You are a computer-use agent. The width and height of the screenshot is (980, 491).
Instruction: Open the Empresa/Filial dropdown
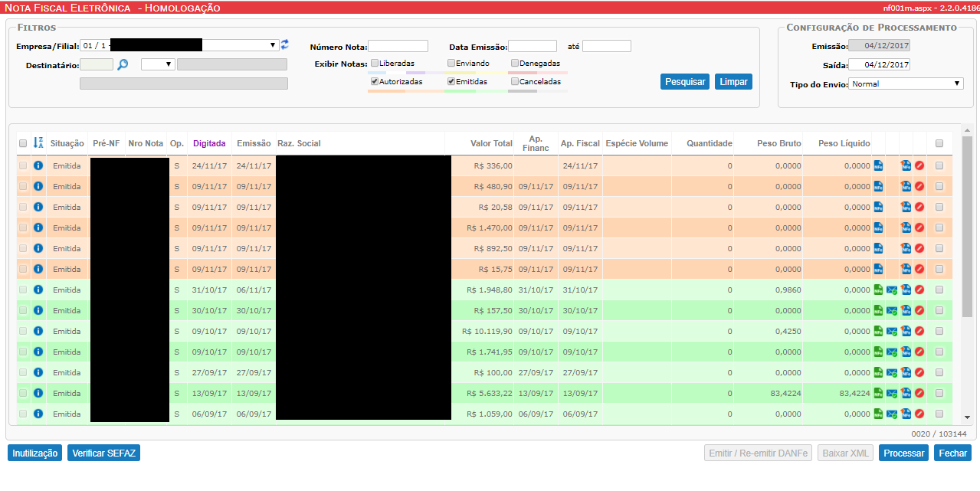point(179,45)
